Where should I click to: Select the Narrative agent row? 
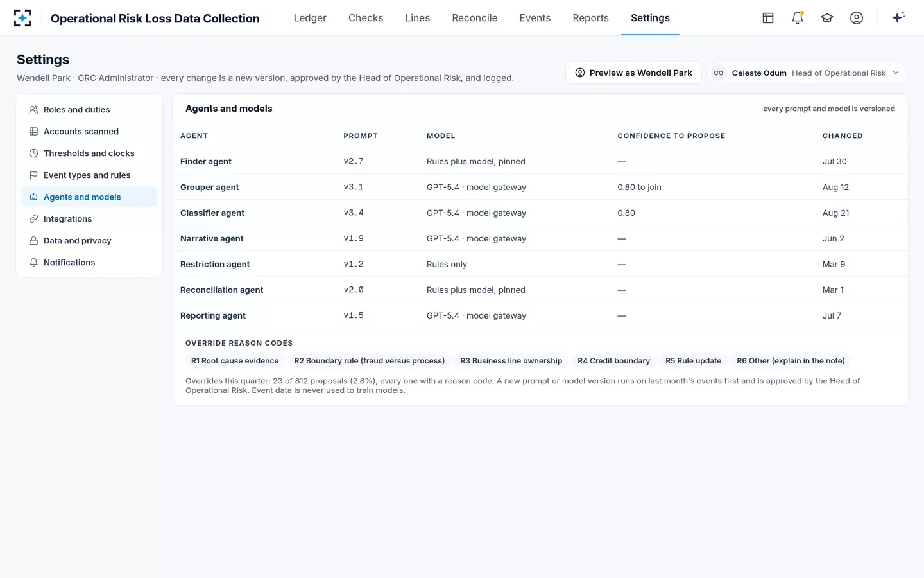(540, 238)
